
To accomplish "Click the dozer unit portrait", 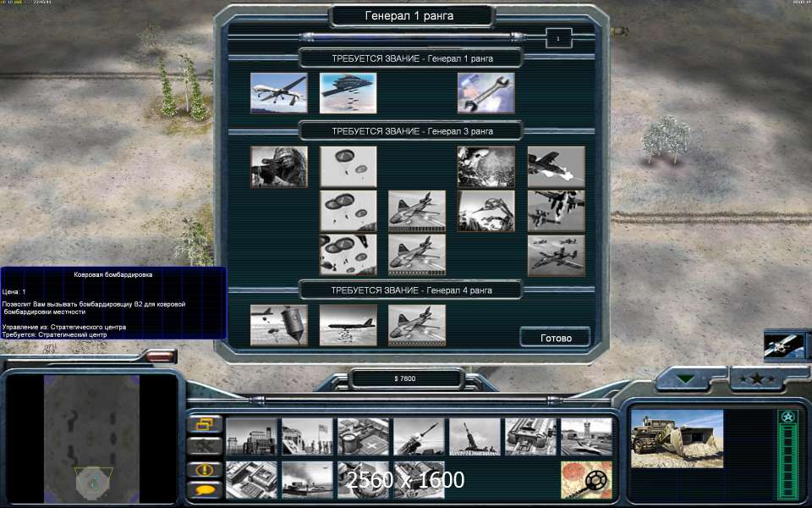I will point(677,439).
